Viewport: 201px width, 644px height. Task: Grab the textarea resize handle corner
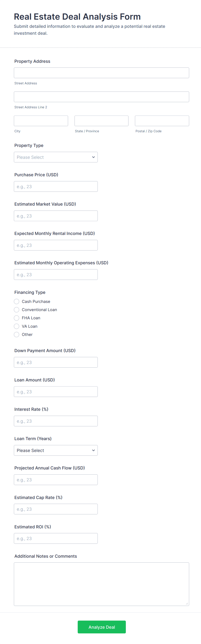pyautogui.click(x=187, y=603)
